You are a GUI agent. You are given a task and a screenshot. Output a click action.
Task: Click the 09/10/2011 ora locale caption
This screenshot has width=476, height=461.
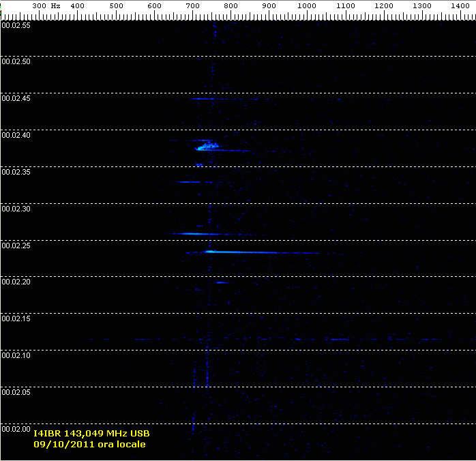click(x=89, y=445)
